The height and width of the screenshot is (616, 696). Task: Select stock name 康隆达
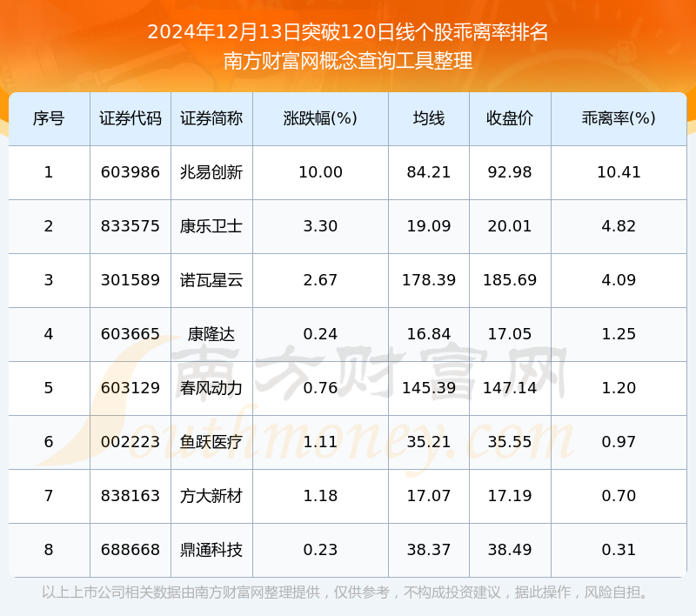211,334
